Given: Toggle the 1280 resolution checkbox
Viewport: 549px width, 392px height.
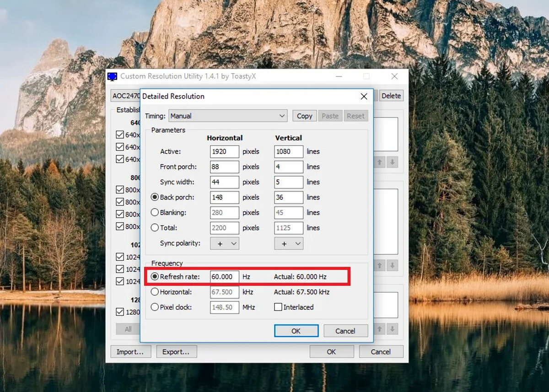Looking at the screenshot, I should (x=120, y=312).
